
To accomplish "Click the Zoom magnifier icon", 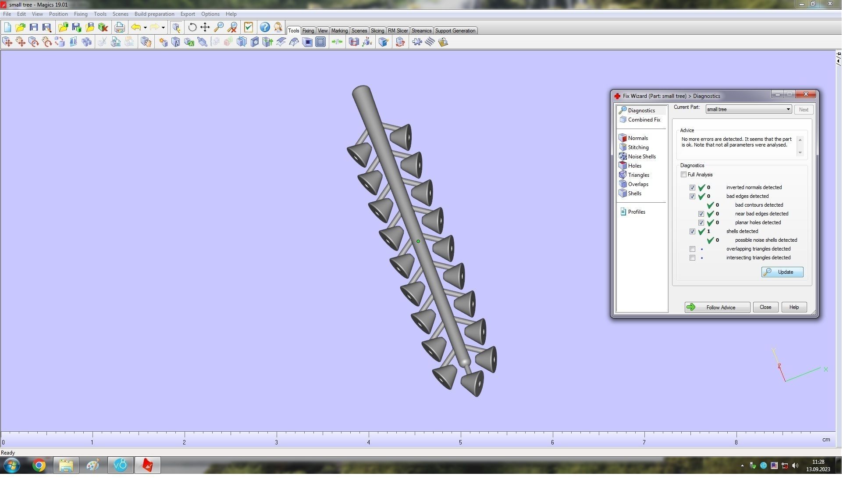I will click(x=219, y=28).
